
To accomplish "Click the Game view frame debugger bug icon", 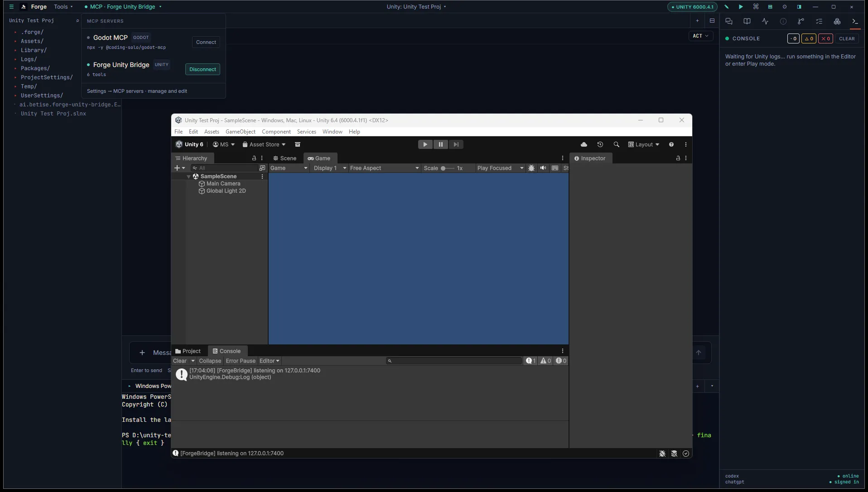I will click(531, 168).
